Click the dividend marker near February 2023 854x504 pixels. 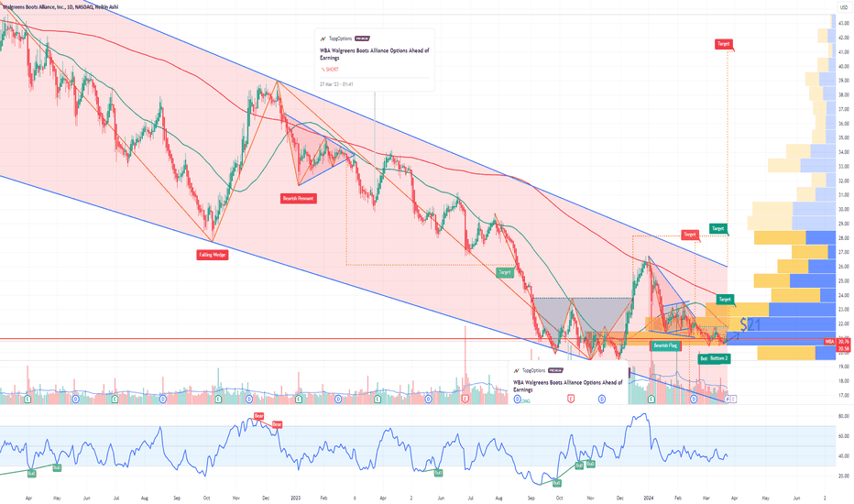click(x=338, y=400)
